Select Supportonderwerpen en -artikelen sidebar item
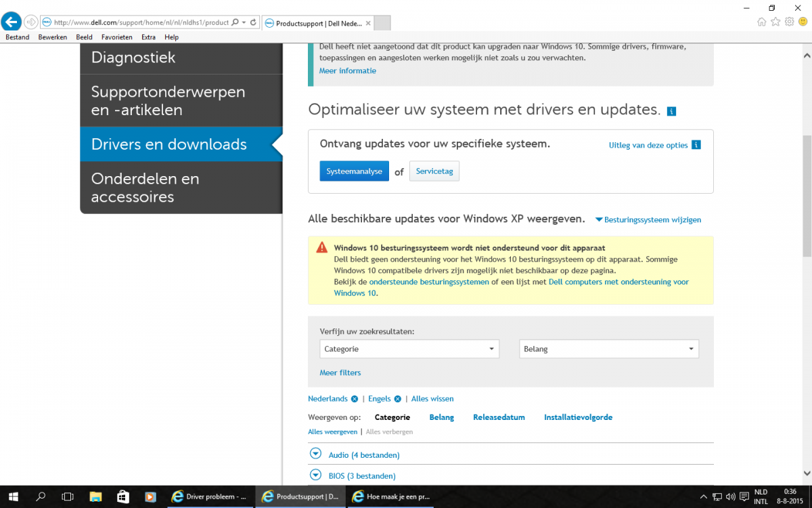Viewport: 812px width, 508px height. 181,100
